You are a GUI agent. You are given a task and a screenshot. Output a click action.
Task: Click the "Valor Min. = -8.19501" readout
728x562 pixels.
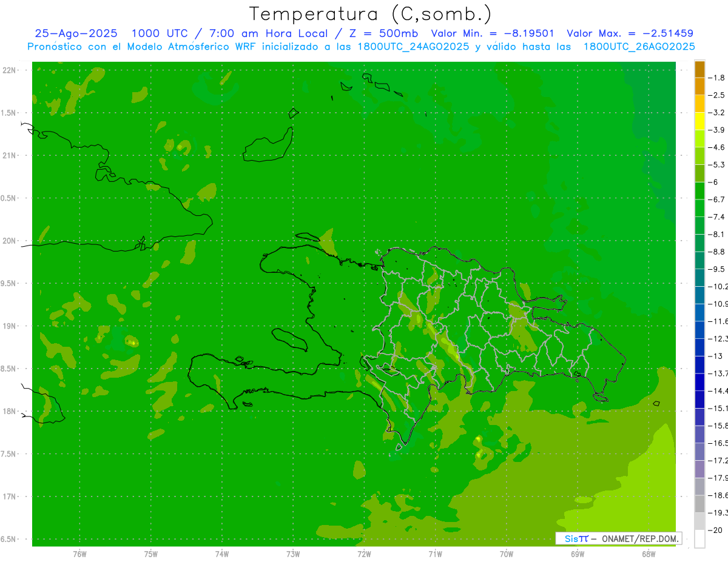492,33
